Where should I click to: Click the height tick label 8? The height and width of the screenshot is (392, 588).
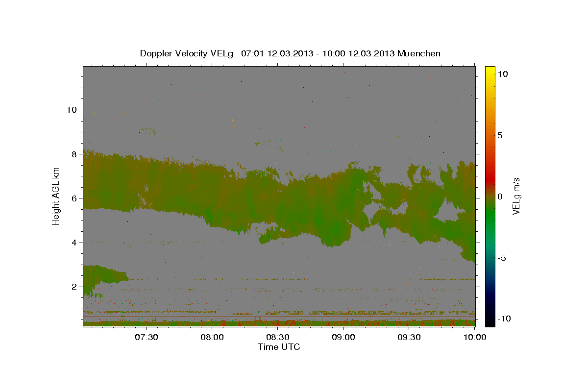click(74, 154)
